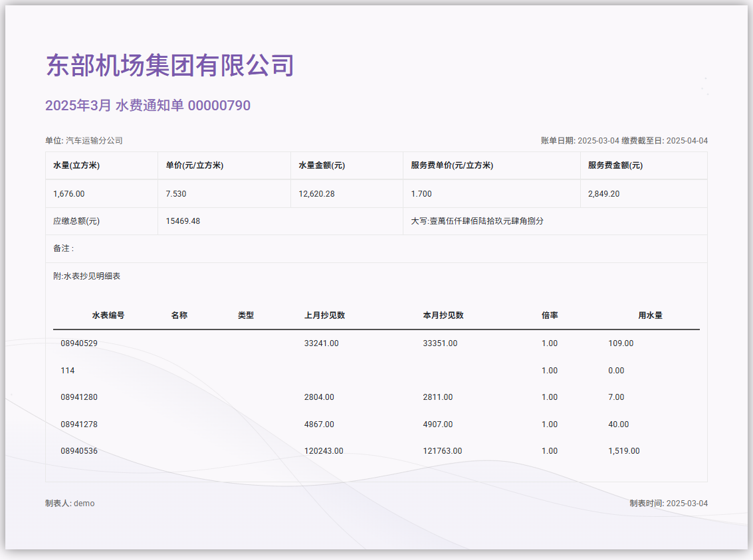Click the company title 东部机场集团有限公司
753x560 pixels.
[x=169, y=66]
